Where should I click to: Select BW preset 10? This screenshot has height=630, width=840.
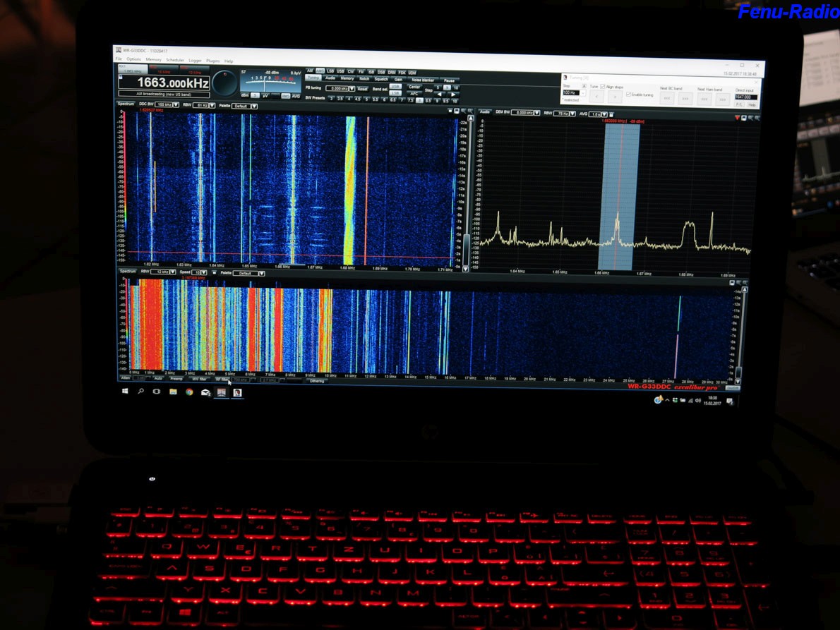coord(455,100)
